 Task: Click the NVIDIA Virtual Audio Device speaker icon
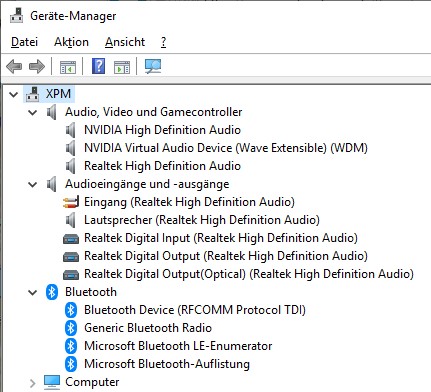tap(70, 148)
